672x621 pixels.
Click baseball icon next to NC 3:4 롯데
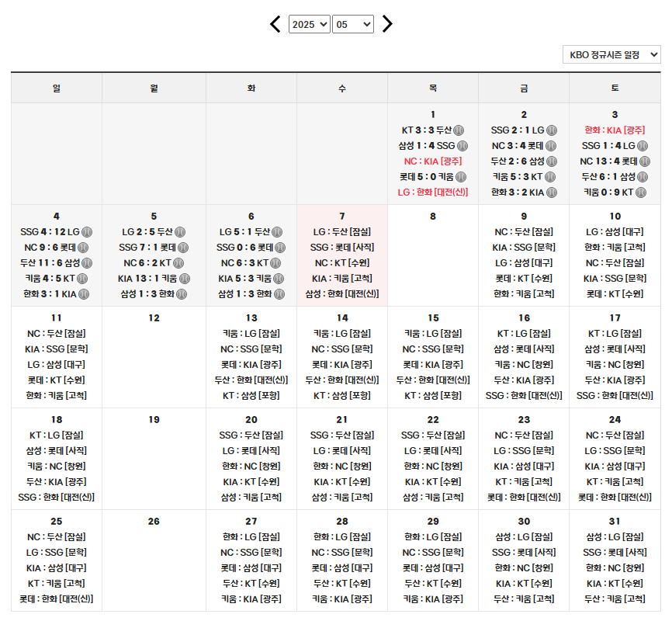click(x=551, y=146)
